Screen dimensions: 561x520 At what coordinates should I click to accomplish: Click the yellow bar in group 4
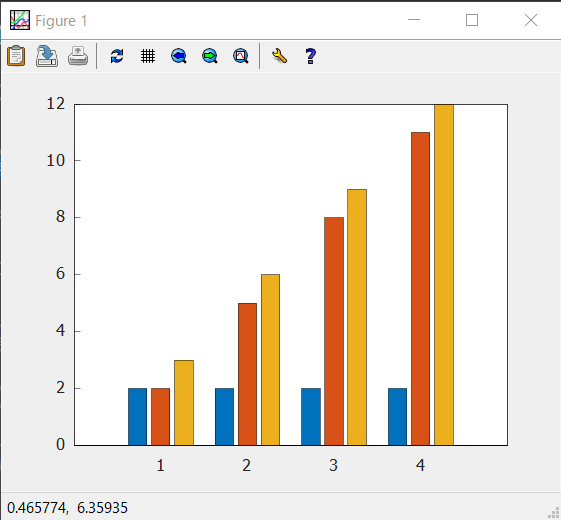tap(444, 275)
